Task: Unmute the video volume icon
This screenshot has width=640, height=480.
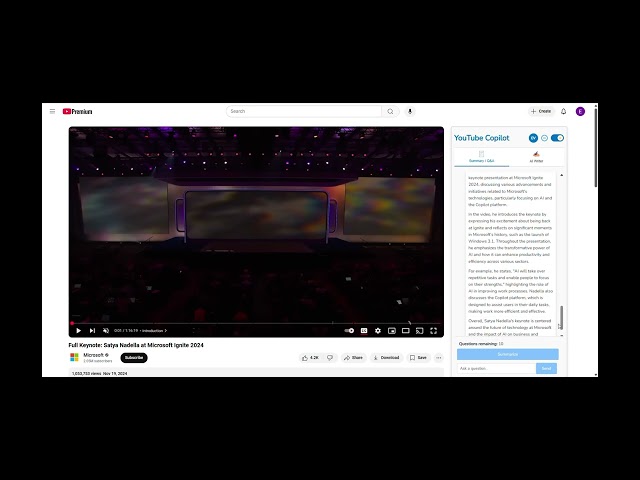Action: tap(106, 331)
